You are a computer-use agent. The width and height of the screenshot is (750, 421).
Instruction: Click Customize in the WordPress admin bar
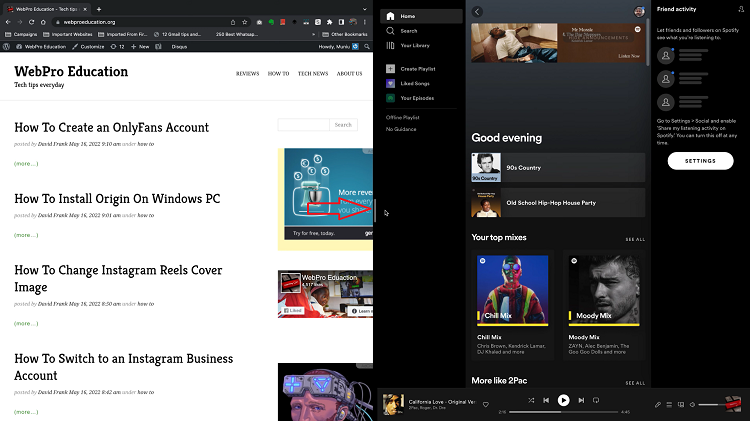point(88,47)
